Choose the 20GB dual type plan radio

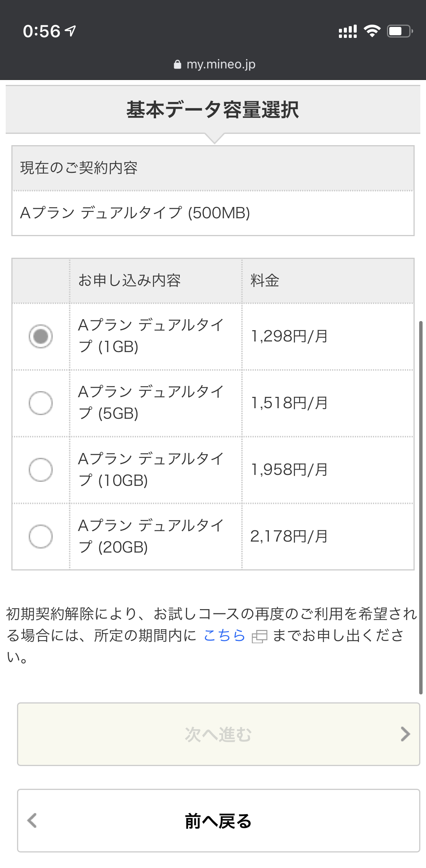(x=41, y=536)
